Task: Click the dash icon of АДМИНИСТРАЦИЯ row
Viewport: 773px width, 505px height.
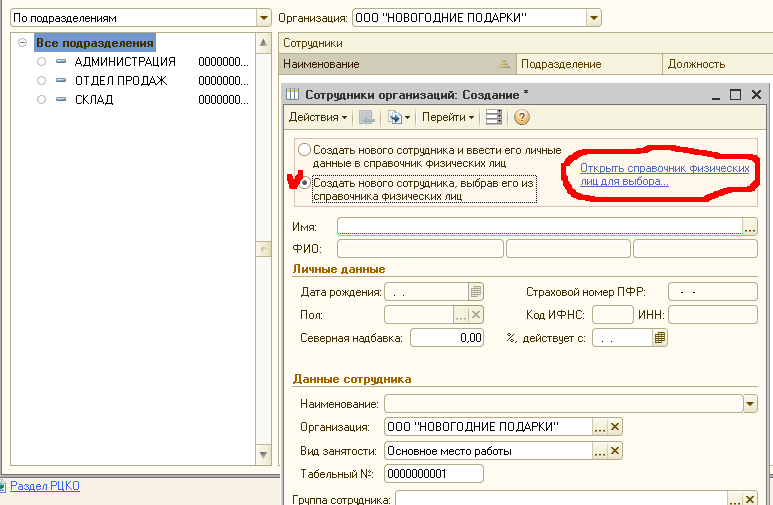Action: (61, 62)
